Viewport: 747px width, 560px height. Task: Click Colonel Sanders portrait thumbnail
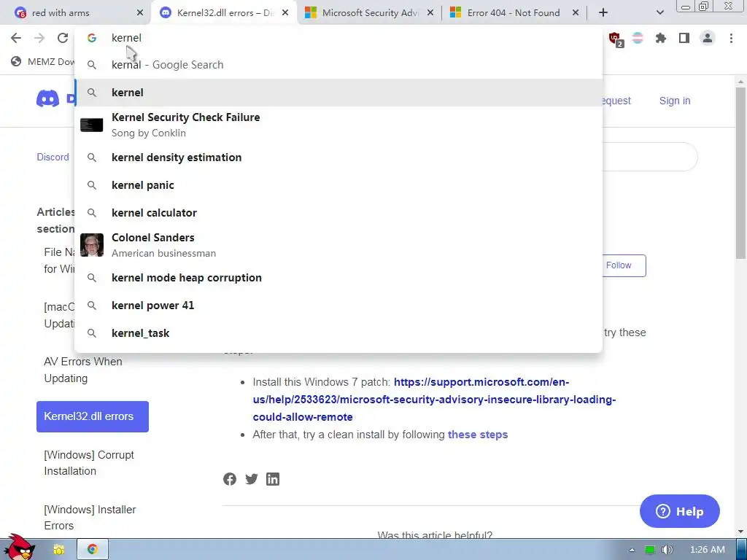click(x=91, y=245)
